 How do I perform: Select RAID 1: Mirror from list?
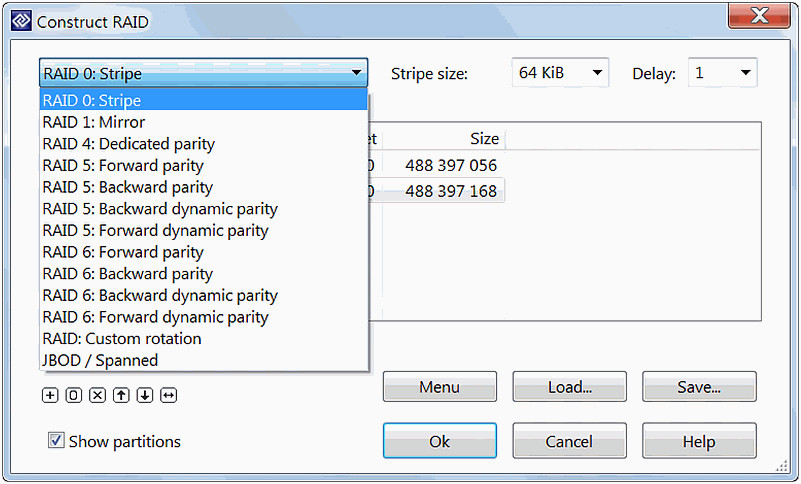tap(204, 122)
